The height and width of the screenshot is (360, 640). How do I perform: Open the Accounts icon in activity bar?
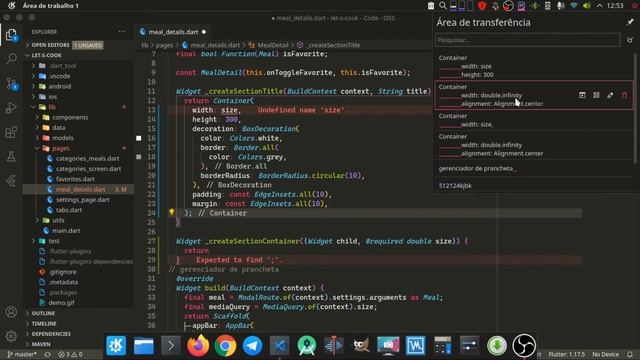(x=11, y=312)
